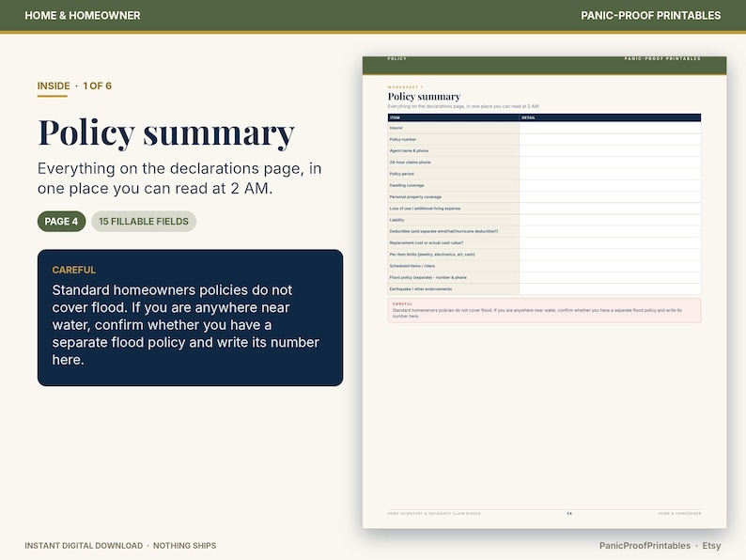The width and height of the screenshot is (746, 560).
Task: Click the PAGE 4 green badge
Action: pos(61,221)
